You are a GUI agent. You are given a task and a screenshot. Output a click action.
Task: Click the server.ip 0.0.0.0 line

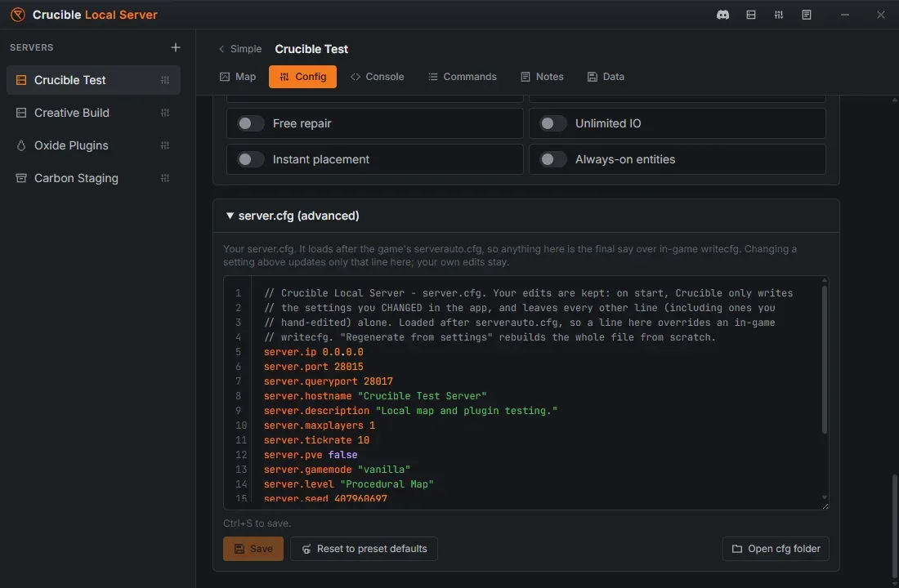tap(314, 352)
